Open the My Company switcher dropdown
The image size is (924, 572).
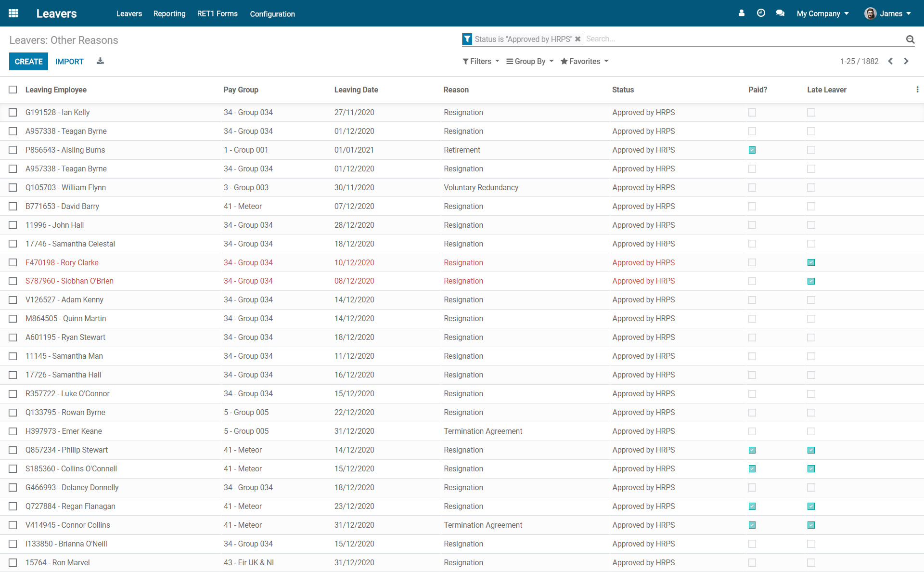822,13
